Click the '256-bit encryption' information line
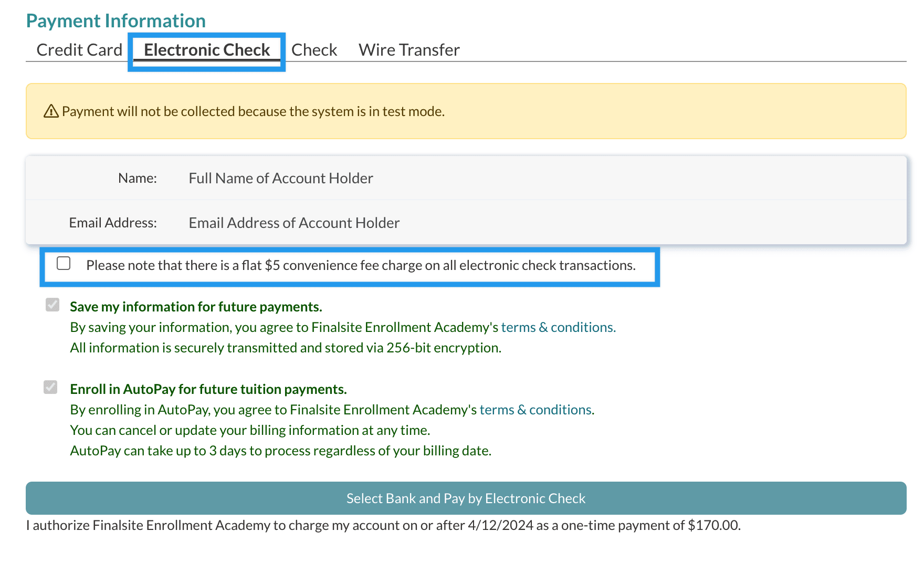The height and width of the screenshot is (583, 924). coord(286,348)
